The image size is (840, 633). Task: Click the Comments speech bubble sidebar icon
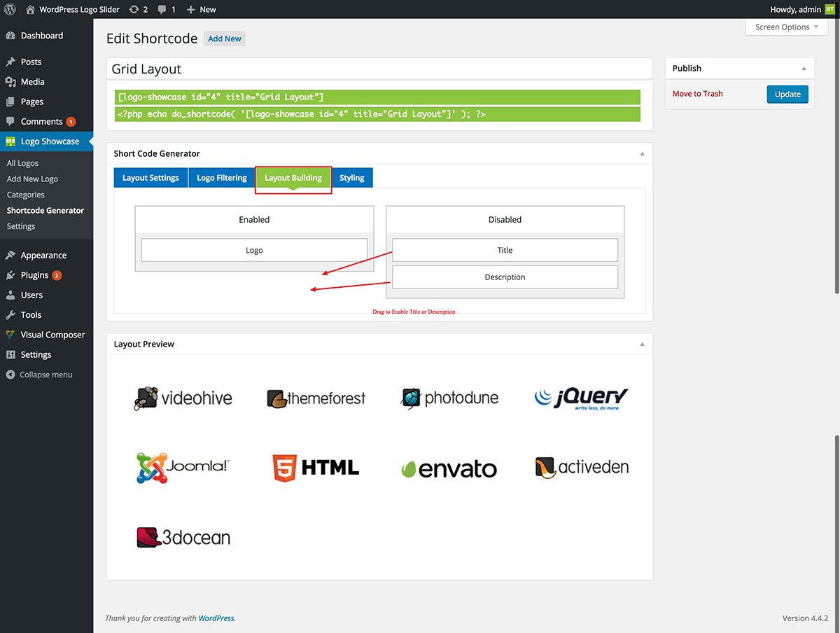pyautogui.click(x=10, y=122)
